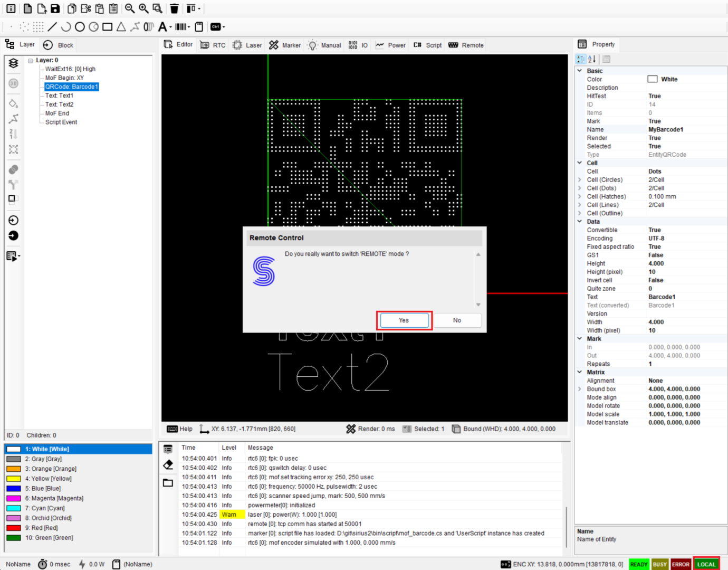This screenshot has width=728, height=570.
Task: Collapse the Matrix property section
Action: point(580,372)
